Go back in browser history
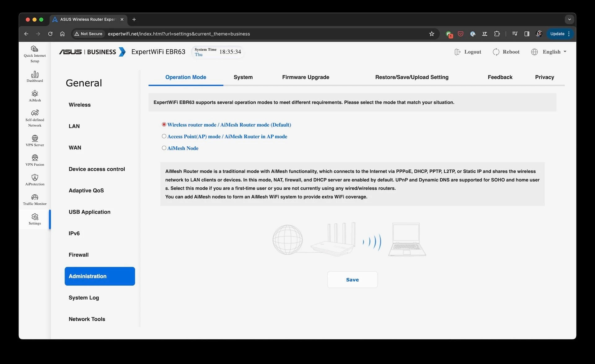The height and width of the screenshot is (364, 595). (x=26, y=34)
